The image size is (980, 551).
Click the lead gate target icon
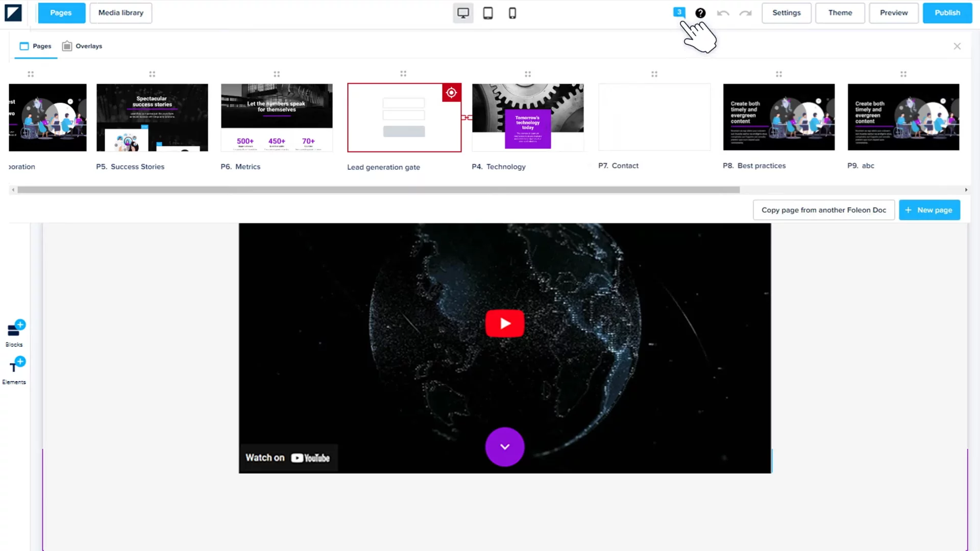click(451, 93)
